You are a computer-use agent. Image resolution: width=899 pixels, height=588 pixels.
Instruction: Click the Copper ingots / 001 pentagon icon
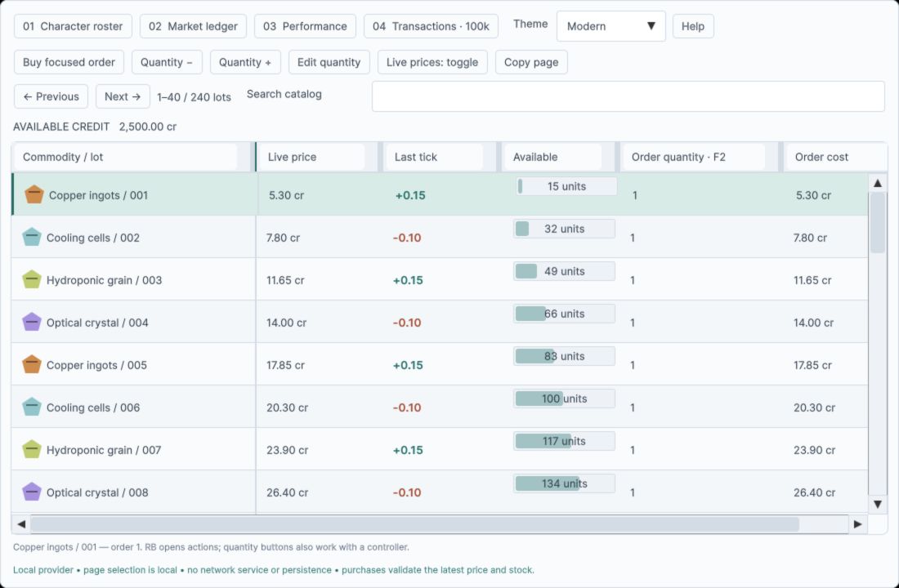pyautogui.click(x=34, y=195)
